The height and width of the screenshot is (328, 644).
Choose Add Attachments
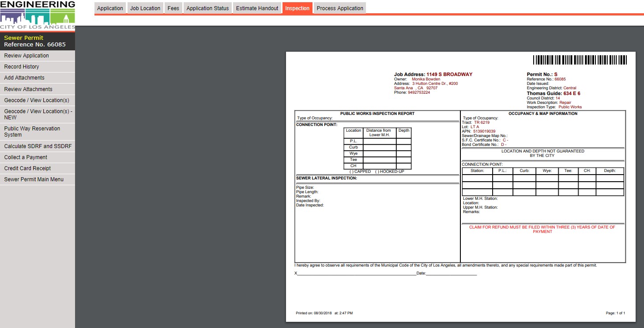pos(38,78)
